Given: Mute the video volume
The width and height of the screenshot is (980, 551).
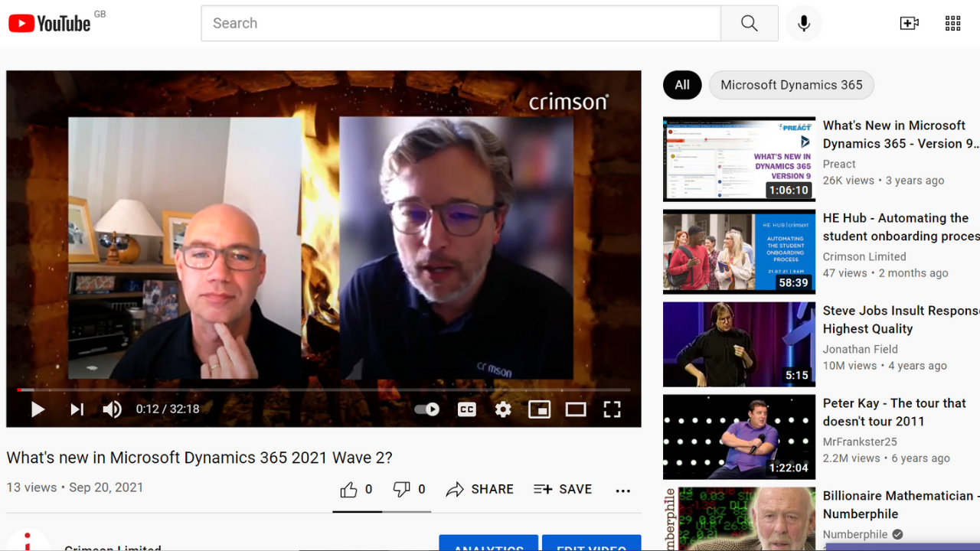Looking at the screenshot, I should point(113,409).
